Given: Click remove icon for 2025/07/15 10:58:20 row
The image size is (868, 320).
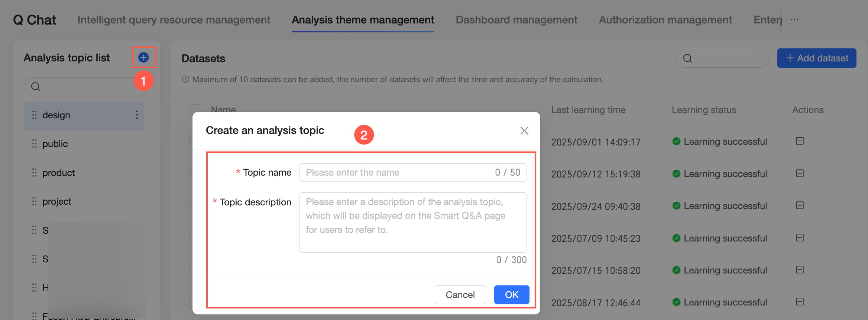Looking at the screenshot, I should (x=800, y=270).
